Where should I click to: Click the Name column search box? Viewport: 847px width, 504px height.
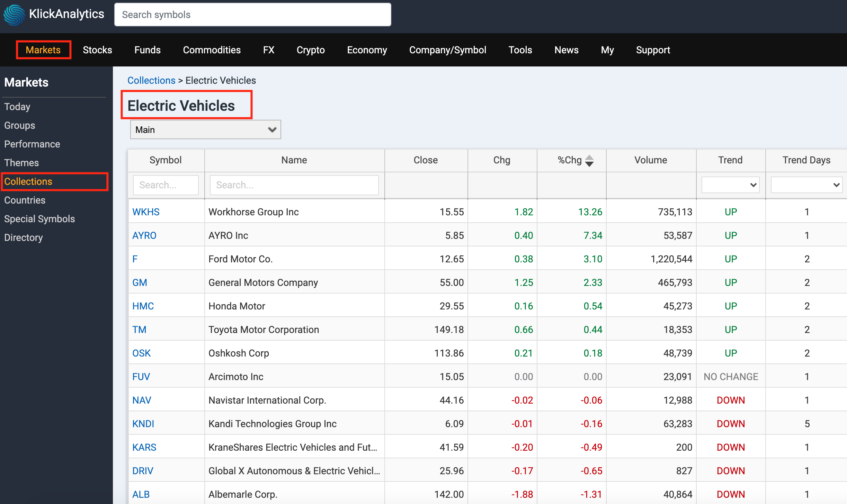(x=294, y=185)
